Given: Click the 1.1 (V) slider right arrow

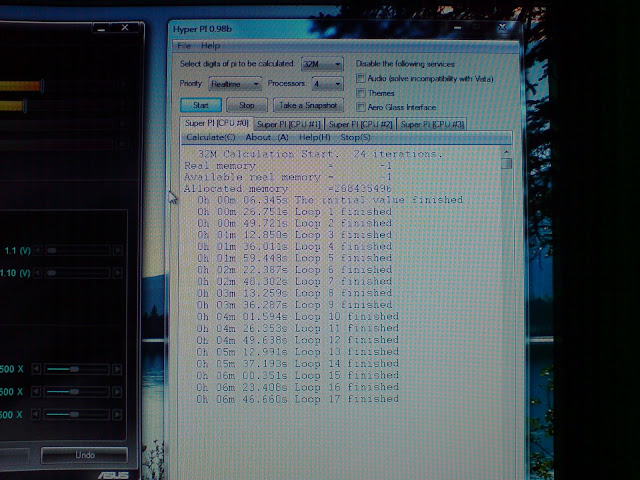Looking at the screenshot, I should [118, 250].
